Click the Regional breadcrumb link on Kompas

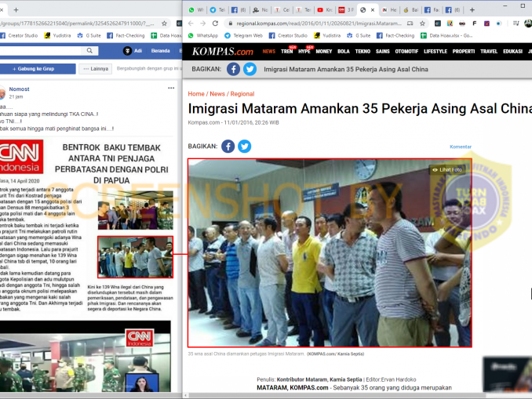tap(242, 94)
